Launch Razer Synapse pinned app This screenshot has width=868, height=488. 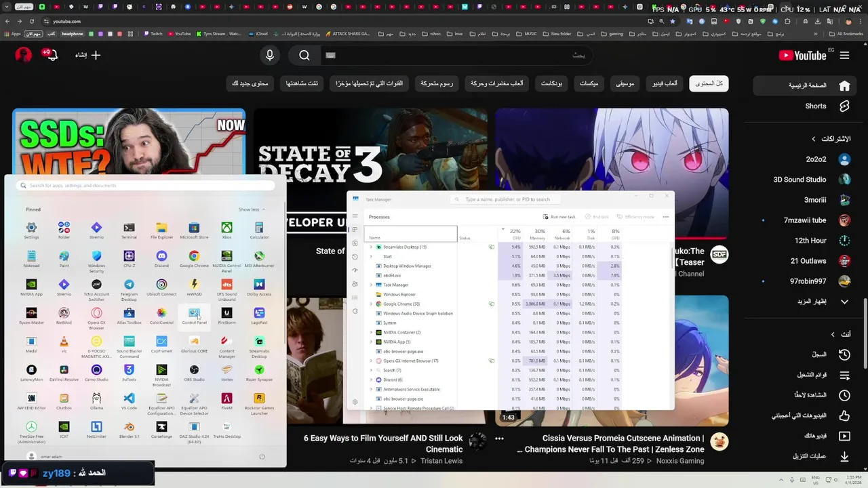point(259,373)
